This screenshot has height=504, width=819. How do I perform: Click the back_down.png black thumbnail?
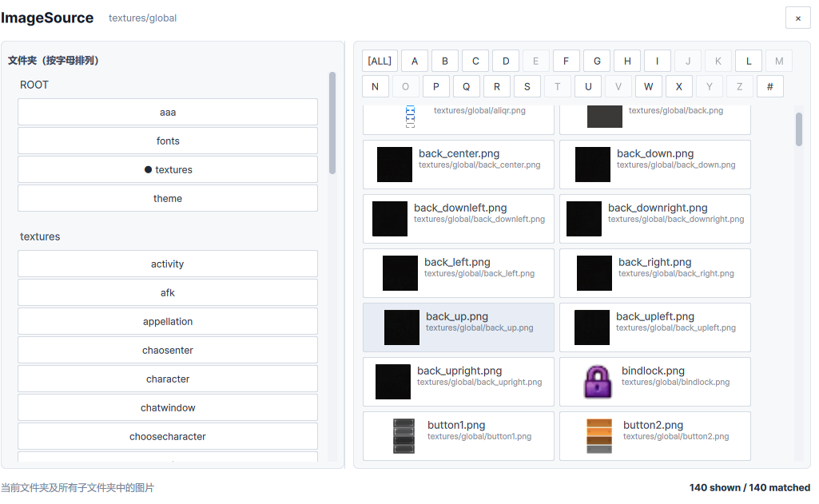pyautogui.click(x=593, y=165)
